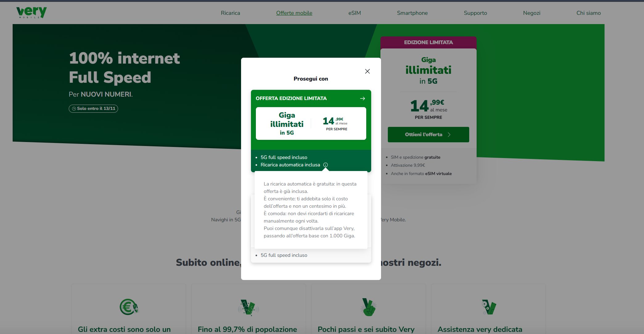Select the Giga illimitati in 5G offer card in popup

click(311, 123)
